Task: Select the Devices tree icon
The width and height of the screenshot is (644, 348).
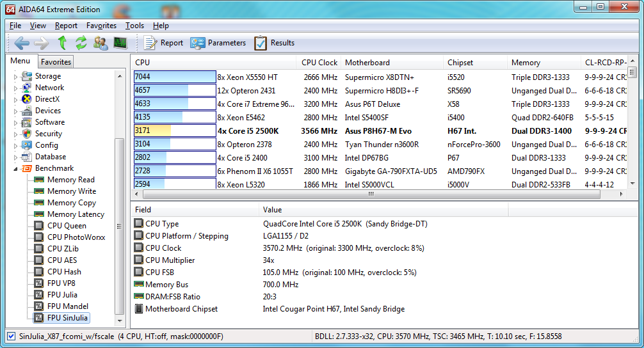Action: tap(27, 111)
